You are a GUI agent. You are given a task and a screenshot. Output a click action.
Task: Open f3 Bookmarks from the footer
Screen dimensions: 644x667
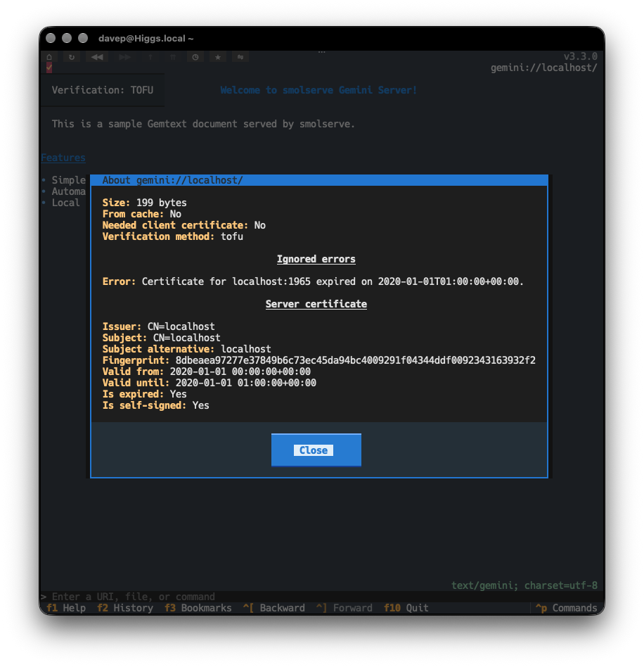198,608
